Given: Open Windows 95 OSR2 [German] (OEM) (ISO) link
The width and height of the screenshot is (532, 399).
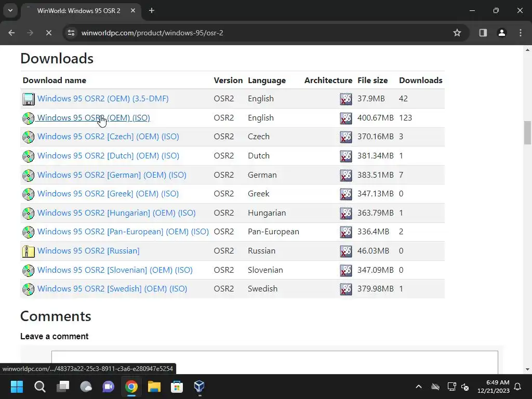Looking at the screenshot, I should (112, 175).
